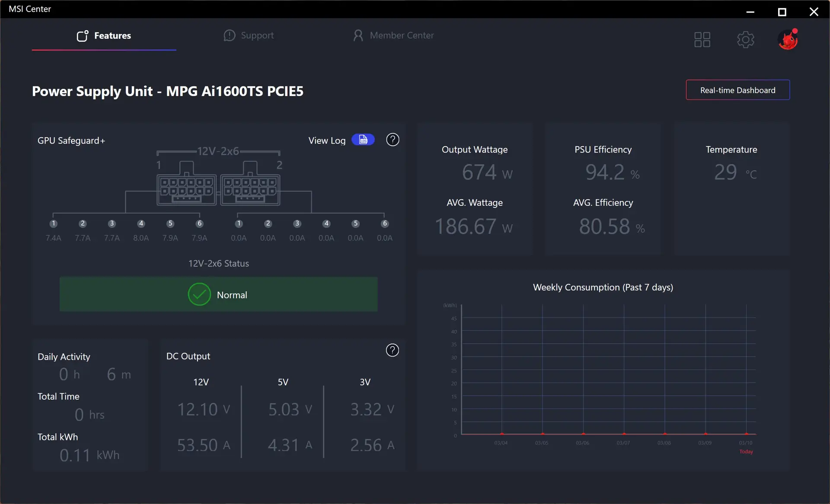The image size is (830, 504).
Task: Click the 03/10 Today data point
Action: (x=746, y=434)
